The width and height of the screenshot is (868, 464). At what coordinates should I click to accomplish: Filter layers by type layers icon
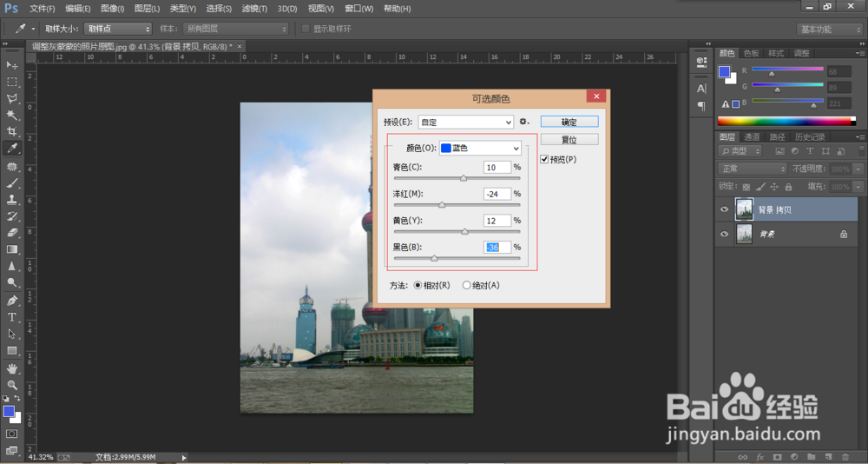(811, 151)
